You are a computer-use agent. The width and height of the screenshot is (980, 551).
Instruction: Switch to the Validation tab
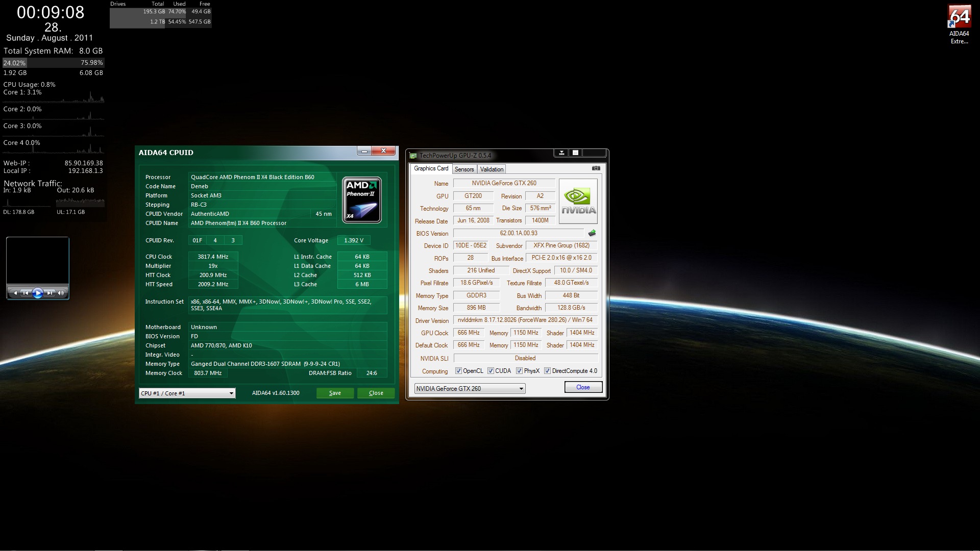coord(492,169)
